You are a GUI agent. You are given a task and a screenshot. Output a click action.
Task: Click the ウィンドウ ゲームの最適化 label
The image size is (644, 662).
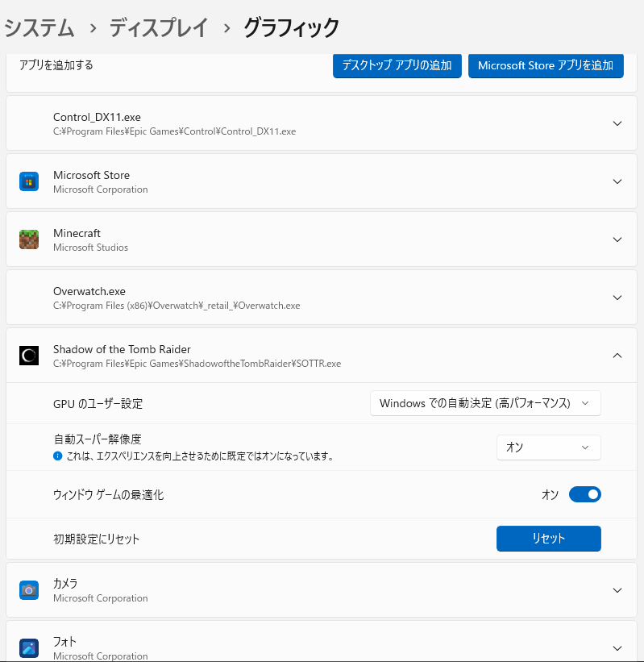[x=109, y=495]
